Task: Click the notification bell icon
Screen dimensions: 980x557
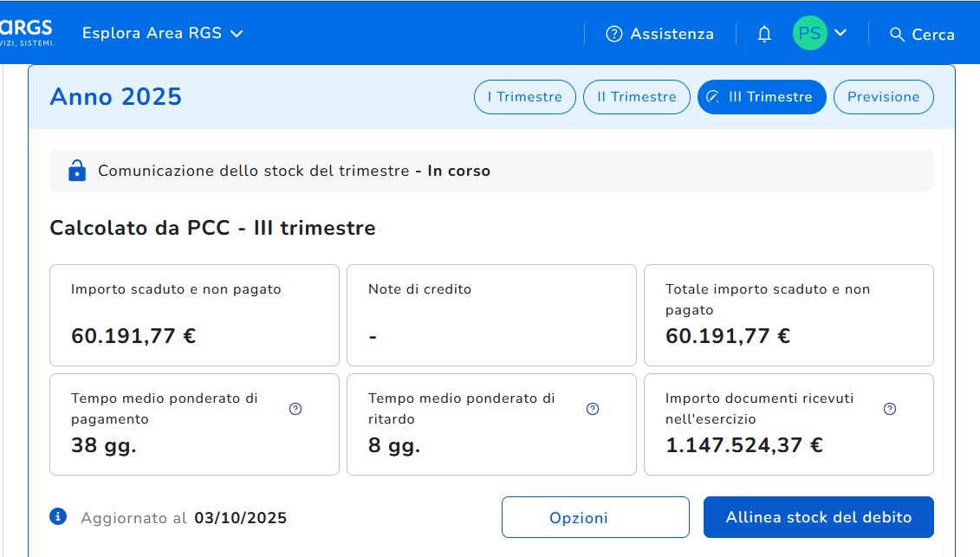Action: [x=764, y=35]
